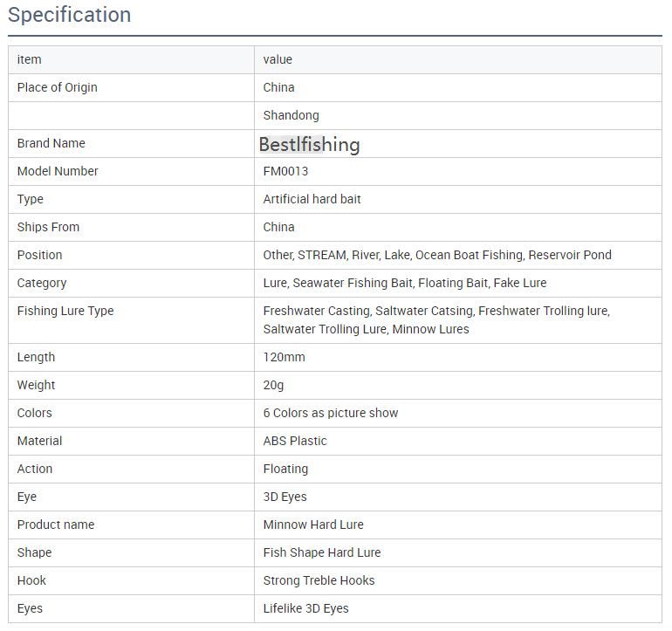This screenshot has width=672, height=631.
Task: Select 'Fish Shape Hard Lure' value
Action: 322,552
